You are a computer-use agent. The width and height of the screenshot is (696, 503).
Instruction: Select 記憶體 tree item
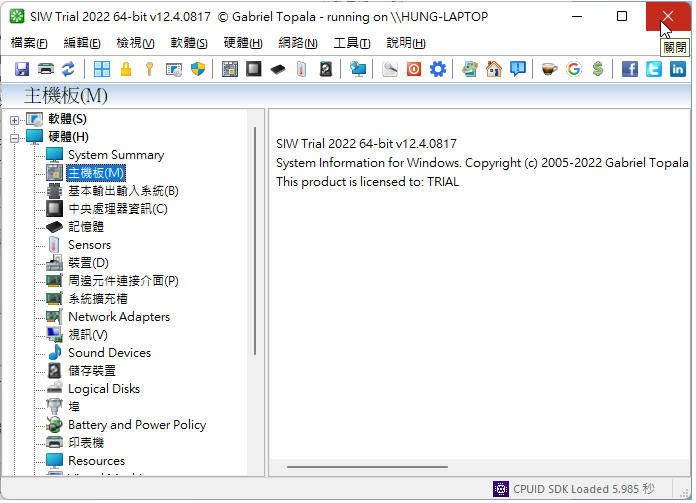(x=86, y=227)
